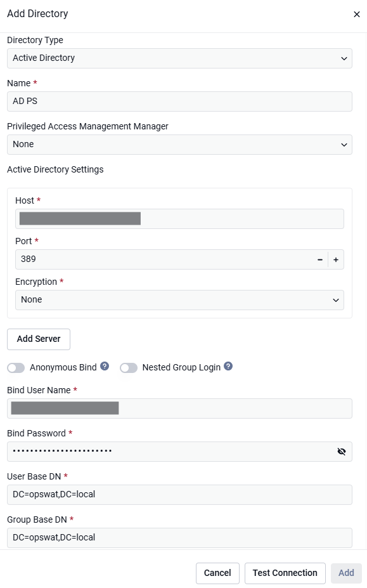
Task: Open the Privileged Access Management Manager dropdown
Action: 179,145
